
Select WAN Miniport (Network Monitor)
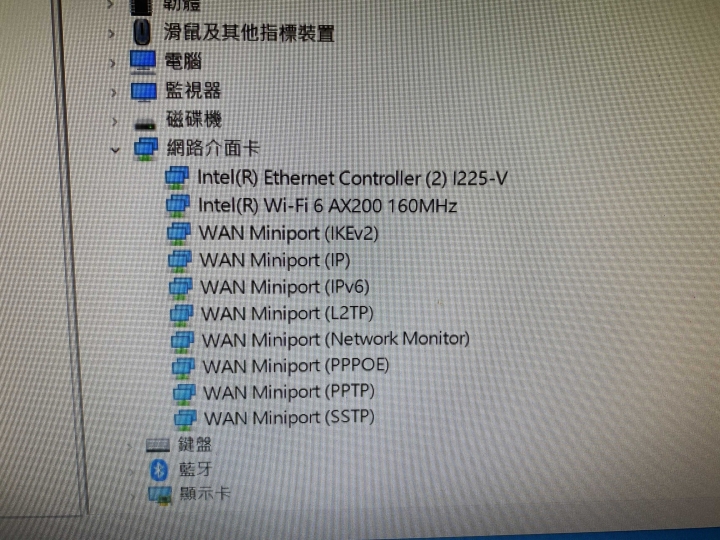[x=336, y=339]
